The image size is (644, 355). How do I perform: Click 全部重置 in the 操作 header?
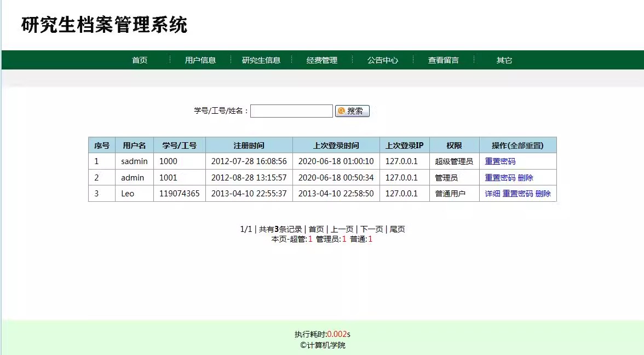click(525, 146)
